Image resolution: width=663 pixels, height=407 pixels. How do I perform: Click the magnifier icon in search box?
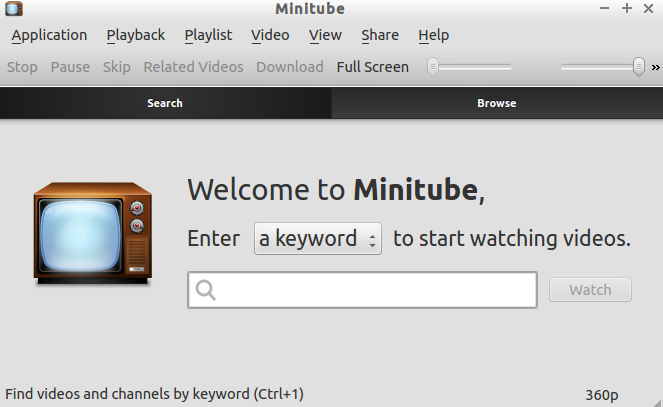point(206,290)
